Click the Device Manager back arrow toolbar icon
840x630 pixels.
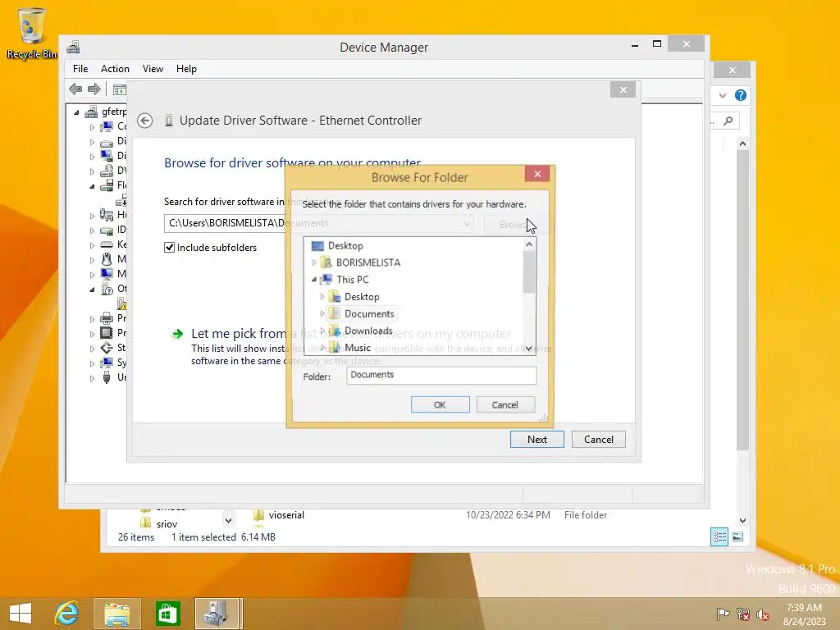click(x=75, y=89)
